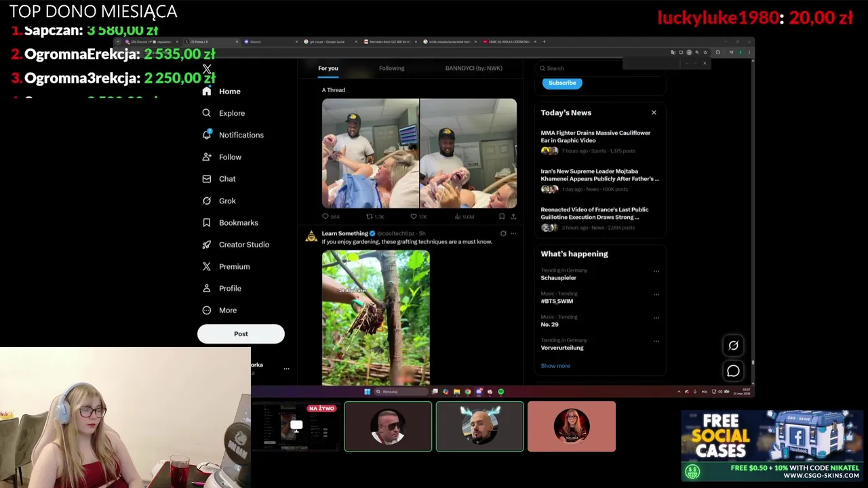Open options dots for Vorverurteilung trend
The height and width of the screenshot is (488, 868).
coord(656,341)
